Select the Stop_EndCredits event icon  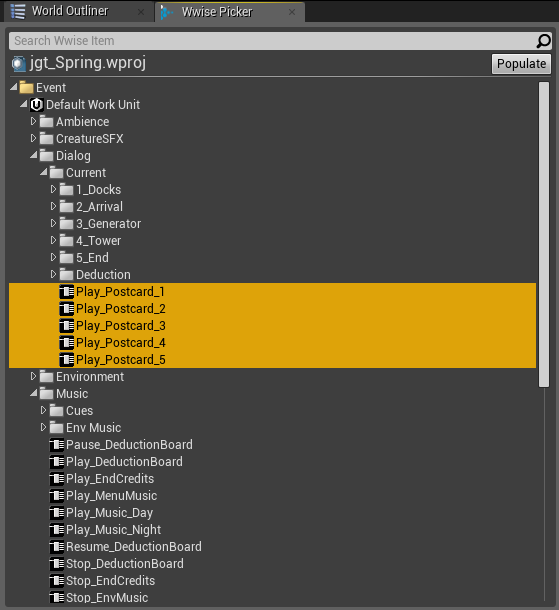coord(57,581)
